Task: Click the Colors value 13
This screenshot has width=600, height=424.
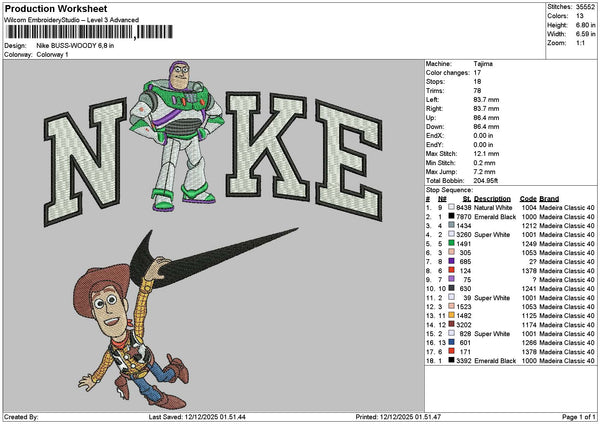Action: pos(580,16)
